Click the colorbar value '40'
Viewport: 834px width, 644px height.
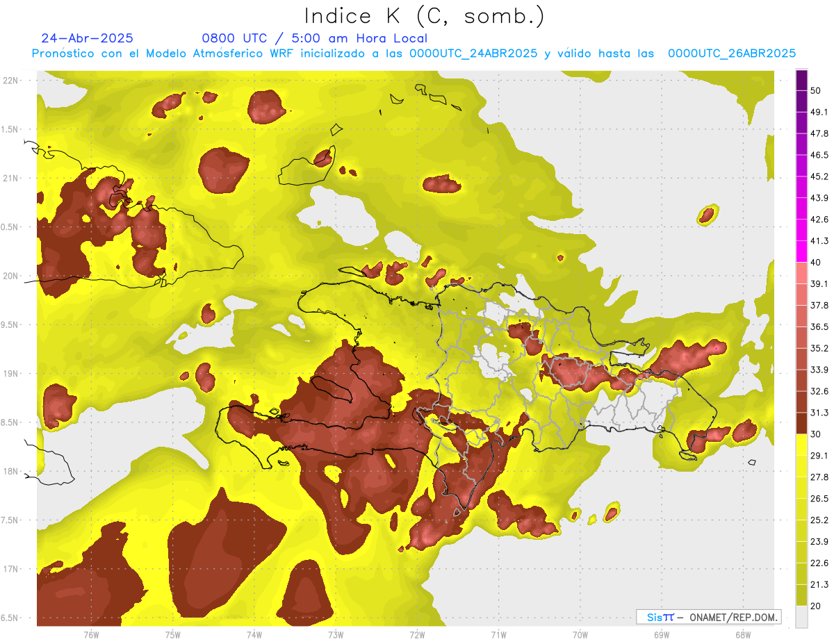pos(816,263)
